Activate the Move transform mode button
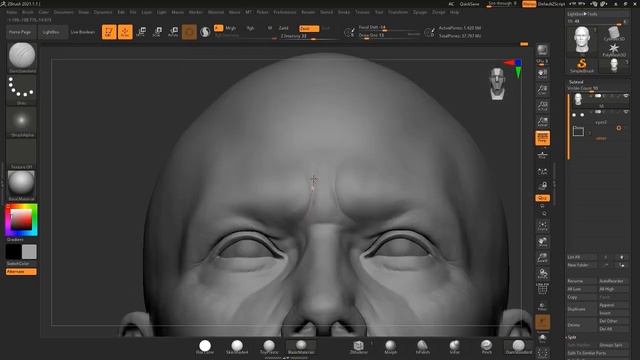The height and width of the screenshot is (360, 640). [141, 31]
